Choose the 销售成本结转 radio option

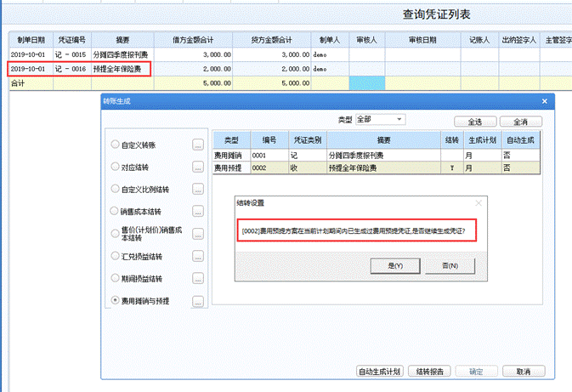point(116,210)
